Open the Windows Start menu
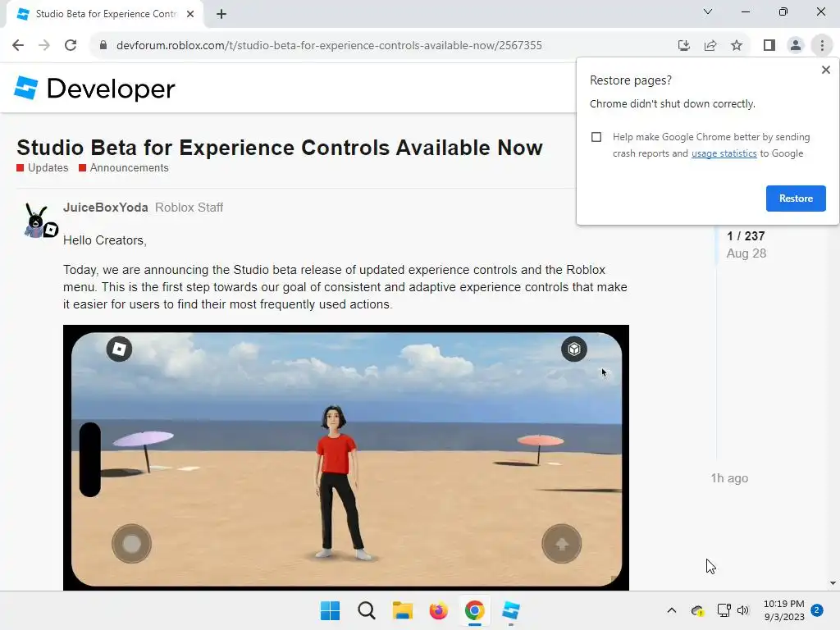This screenshot has height=630, width=840. click(330, 610)
